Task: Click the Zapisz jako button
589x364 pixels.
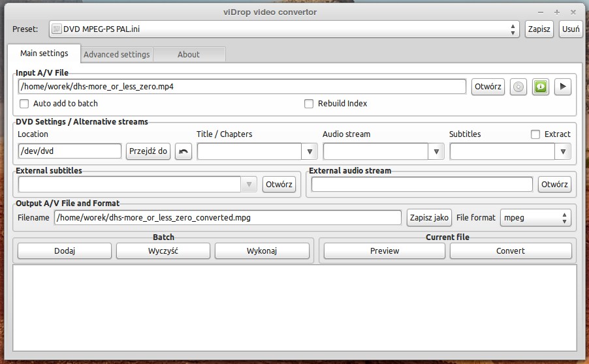Action: pos(429,218)
